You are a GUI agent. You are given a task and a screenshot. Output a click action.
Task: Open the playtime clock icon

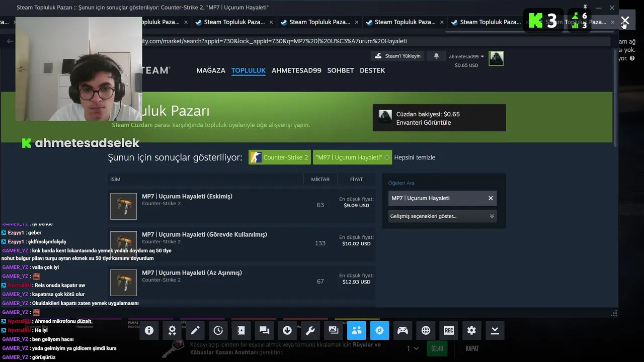pos(218,330)
